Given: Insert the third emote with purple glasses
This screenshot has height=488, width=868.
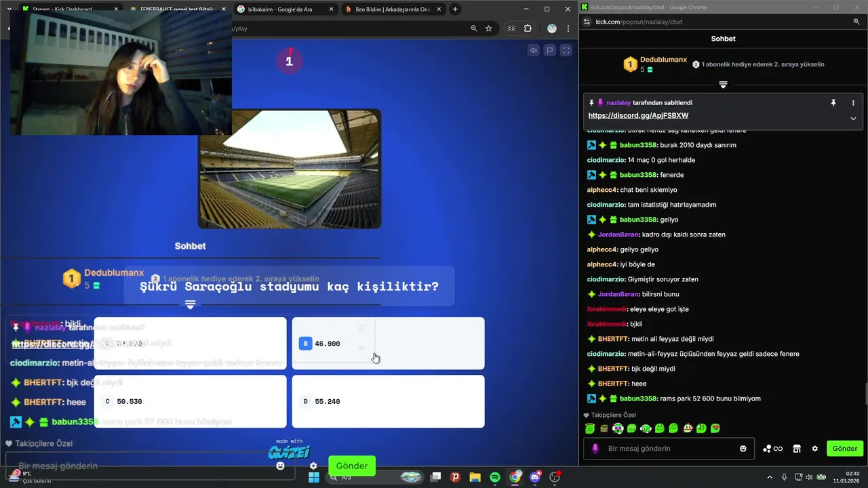Looking at the screenshot, I should tap(618, 428).
